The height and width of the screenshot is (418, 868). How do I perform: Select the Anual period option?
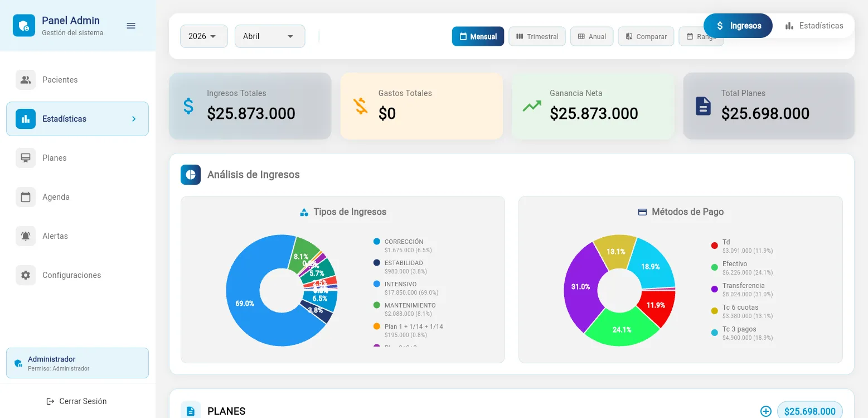[591, 36]
